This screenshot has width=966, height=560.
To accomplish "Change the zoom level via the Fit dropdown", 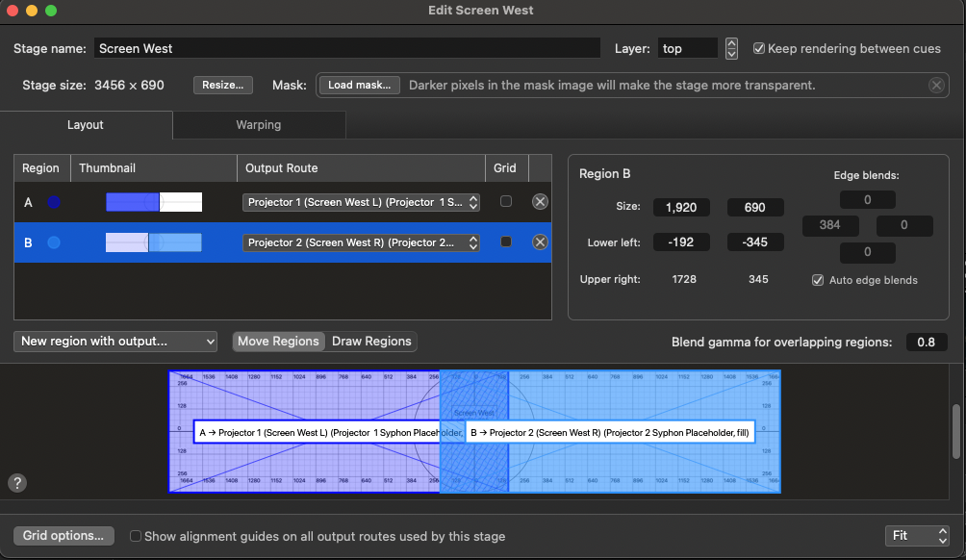I will (915, 536).
